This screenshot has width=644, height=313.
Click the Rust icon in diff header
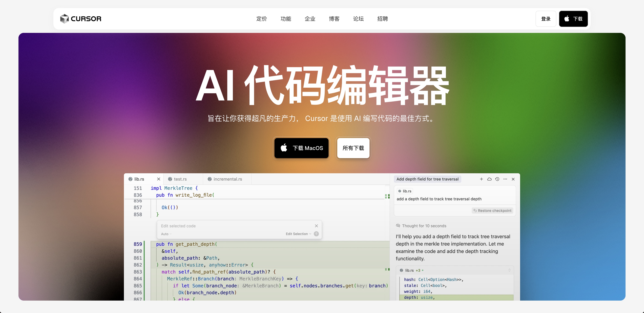coord(402,270)
